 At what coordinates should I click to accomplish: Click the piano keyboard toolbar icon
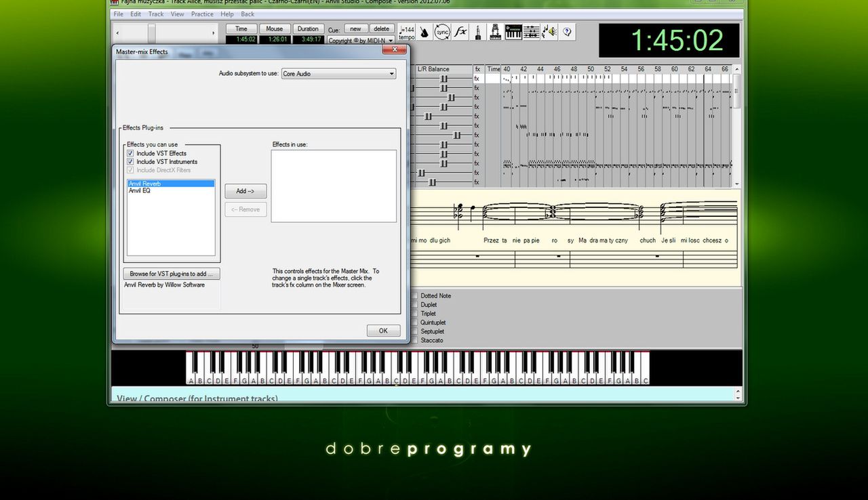(513, 32)
